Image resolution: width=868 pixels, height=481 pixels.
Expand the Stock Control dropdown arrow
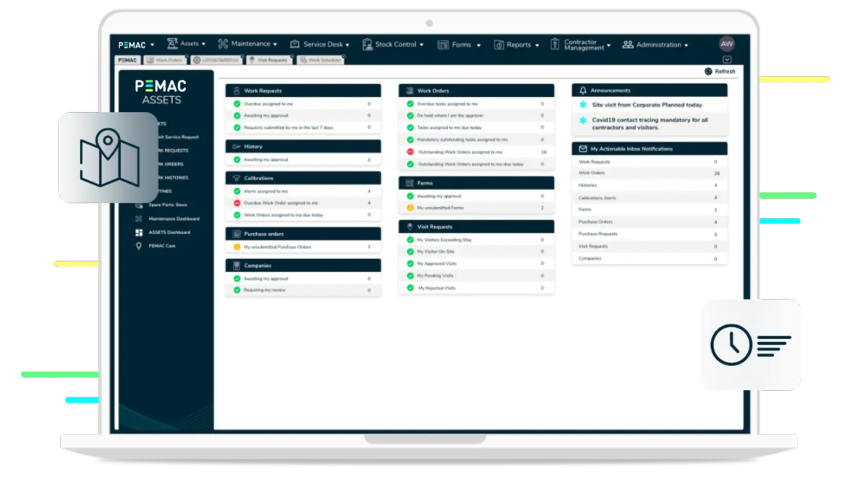[422, 45]
